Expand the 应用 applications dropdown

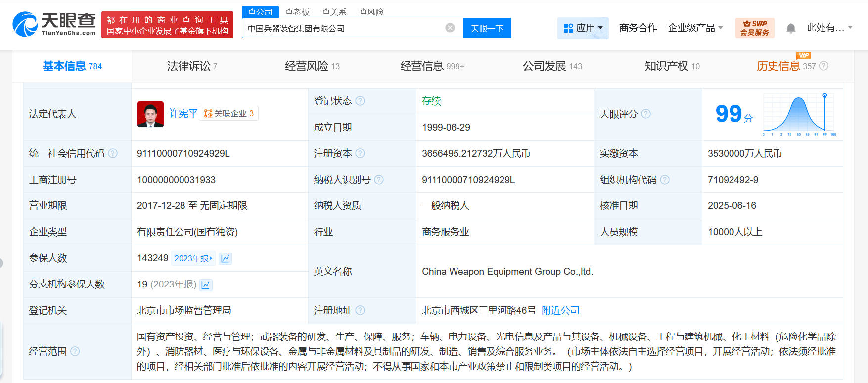tap(583, 28)
